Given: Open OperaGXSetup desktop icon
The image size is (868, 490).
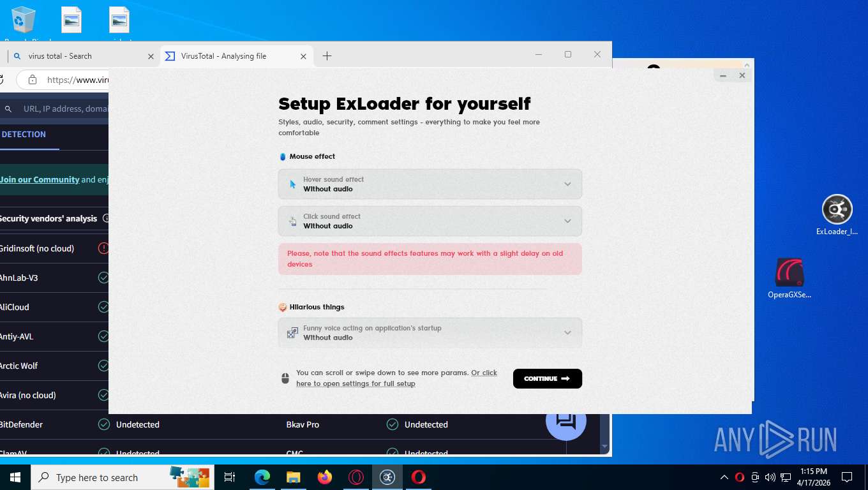Looking at the screenshot, I should point(789,279).
